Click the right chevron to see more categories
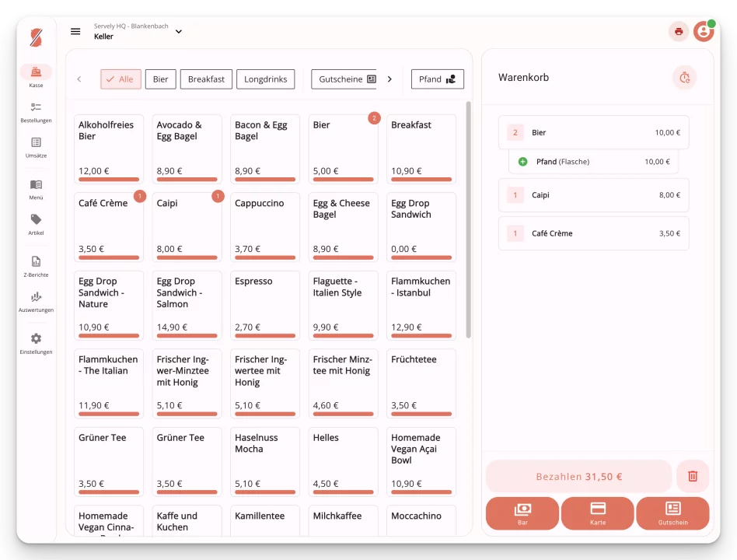This screenshot has height=560, width=737. 389,79
